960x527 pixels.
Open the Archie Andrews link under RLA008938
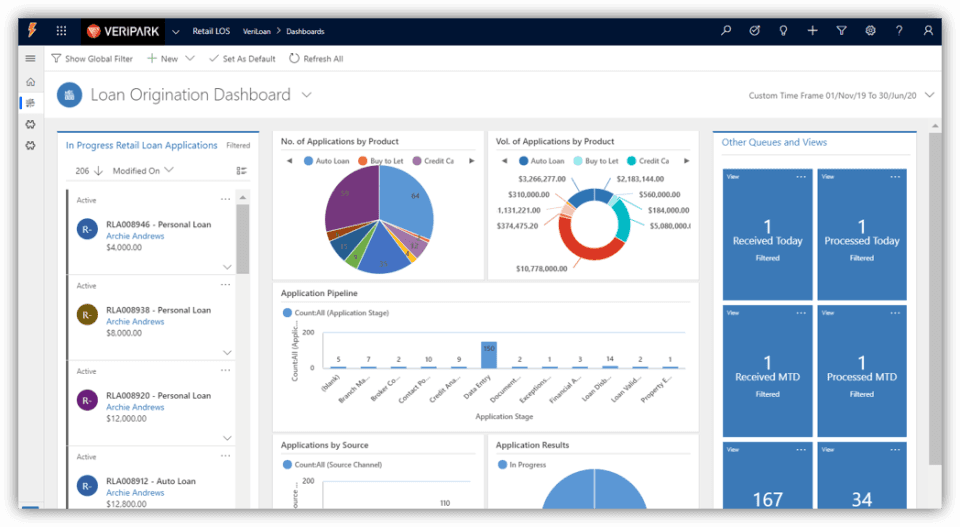(x=135, y=321)
